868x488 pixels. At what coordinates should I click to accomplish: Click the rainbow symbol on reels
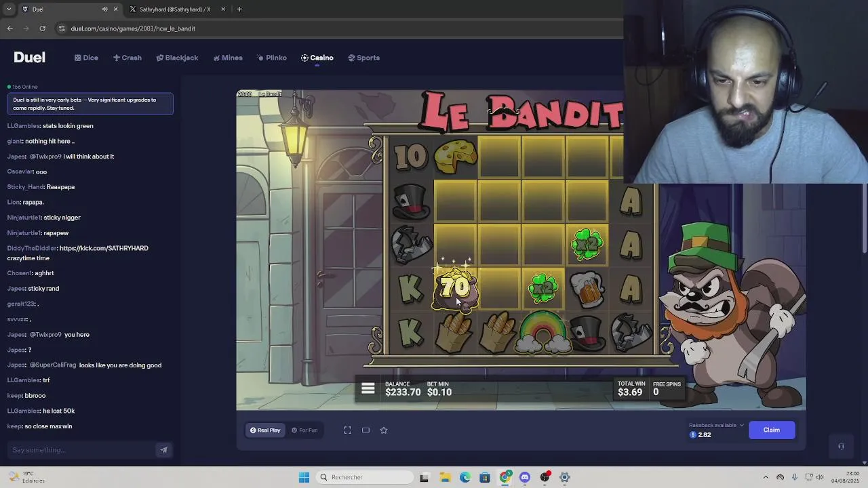pos(543,334)
